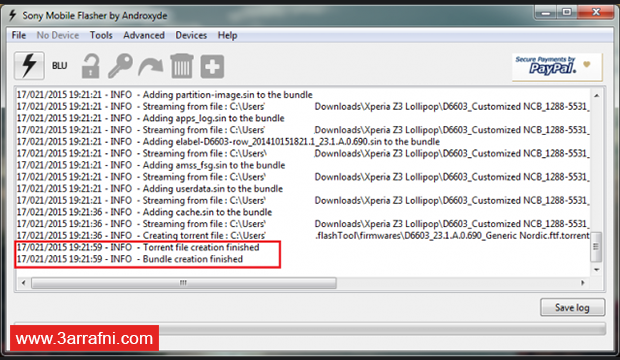Click the vertical scrollbar thumb in log
The height and width of the screenshot is (360, 620).
596,246
